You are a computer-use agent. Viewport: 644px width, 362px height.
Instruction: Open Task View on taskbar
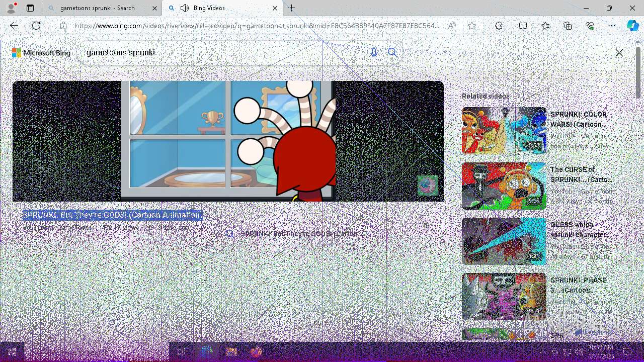pos(182,352)
